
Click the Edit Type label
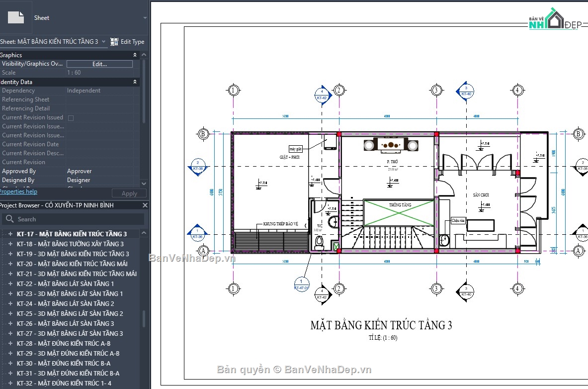pyautogui.click(x=132, y=42)
